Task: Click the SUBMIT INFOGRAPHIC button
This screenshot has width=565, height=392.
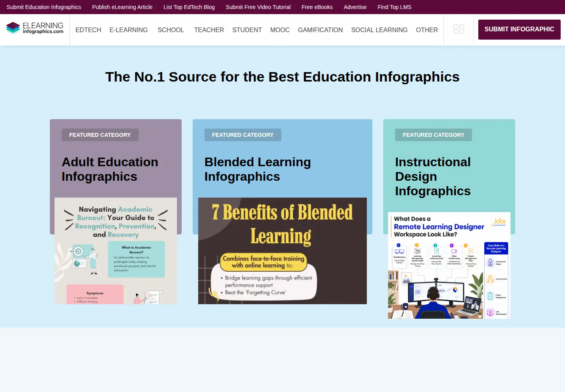Action: [519, 29]
